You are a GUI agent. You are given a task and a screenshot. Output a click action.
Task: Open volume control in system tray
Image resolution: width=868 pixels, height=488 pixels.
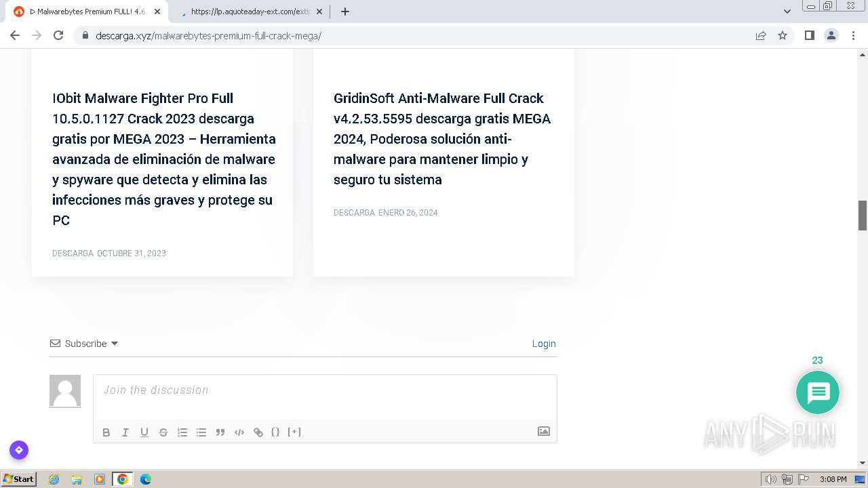770,479
